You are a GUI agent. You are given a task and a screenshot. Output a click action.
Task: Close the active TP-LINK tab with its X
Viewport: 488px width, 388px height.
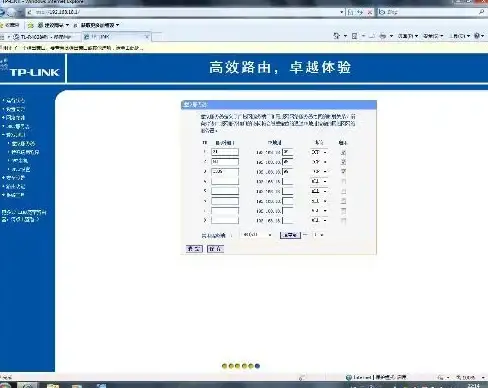[147, 37]
